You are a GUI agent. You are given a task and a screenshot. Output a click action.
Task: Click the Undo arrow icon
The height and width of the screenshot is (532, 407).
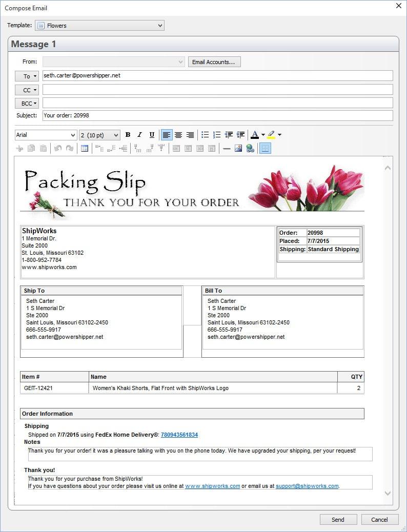(58, 148)
